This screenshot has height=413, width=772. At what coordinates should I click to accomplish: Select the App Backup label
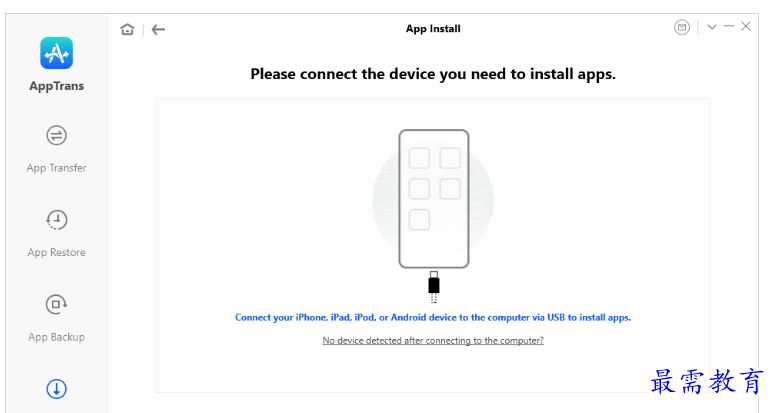point(56,337)
